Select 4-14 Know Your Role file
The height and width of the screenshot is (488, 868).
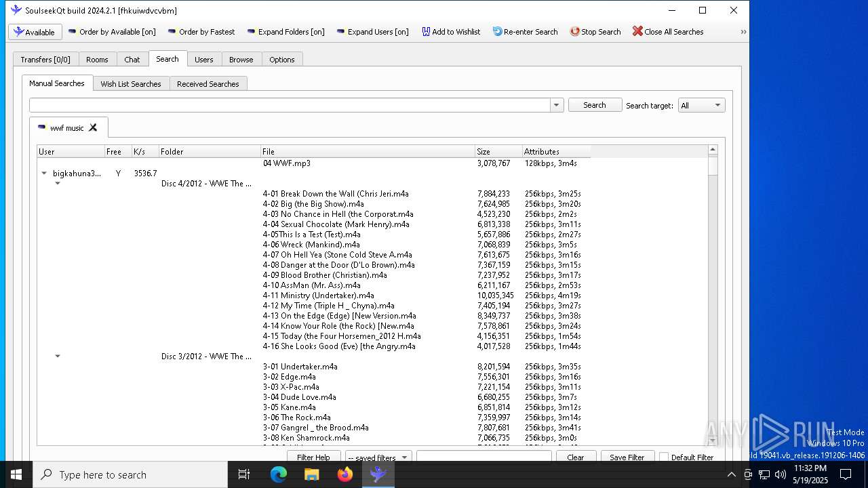pyautogui.click(x=338, y=326)
